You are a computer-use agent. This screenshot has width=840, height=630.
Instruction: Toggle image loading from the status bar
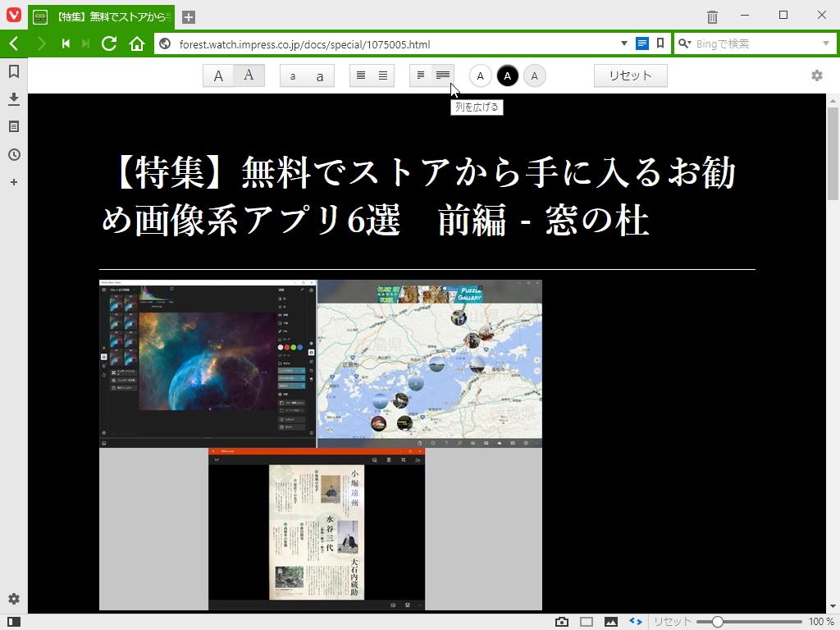610,621
